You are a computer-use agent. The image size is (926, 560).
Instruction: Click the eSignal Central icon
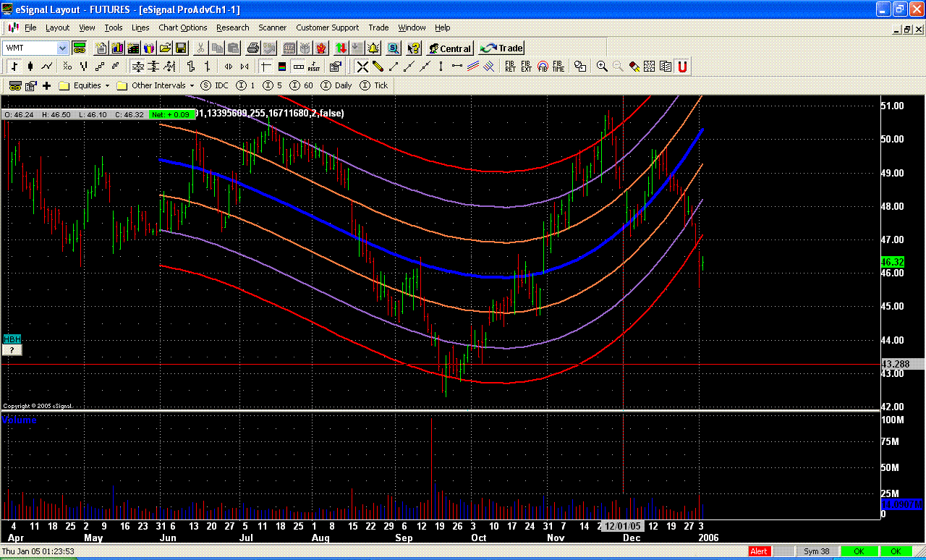click(449, 48)
